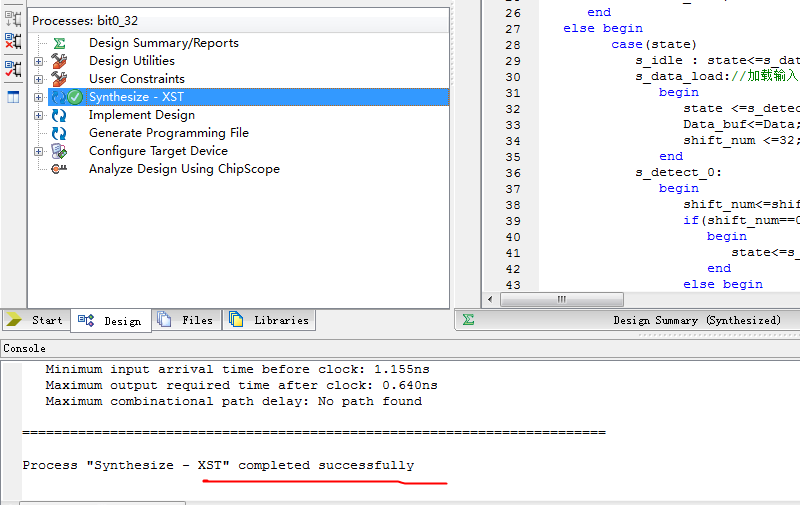The image size is (800, 505).
Task: Click the Design Utilities toolbox icon
Action: tap(59, 61)
